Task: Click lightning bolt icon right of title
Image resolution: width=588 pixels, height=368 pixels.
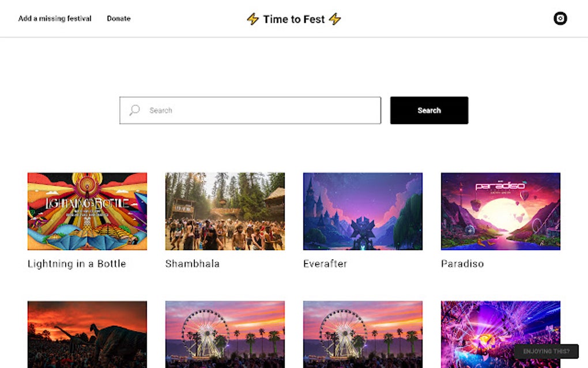Action: 335,19
